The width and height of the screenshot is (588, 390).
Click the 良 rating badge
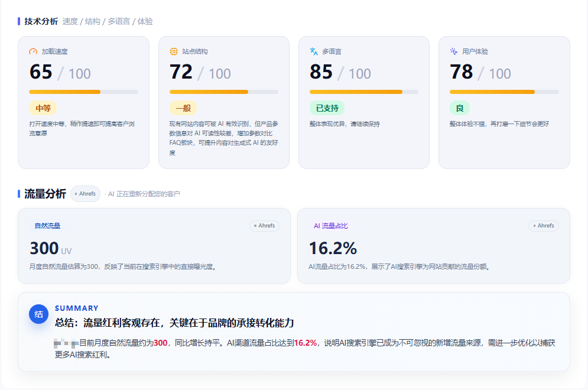pyautogui.click(x=460, y=108)
